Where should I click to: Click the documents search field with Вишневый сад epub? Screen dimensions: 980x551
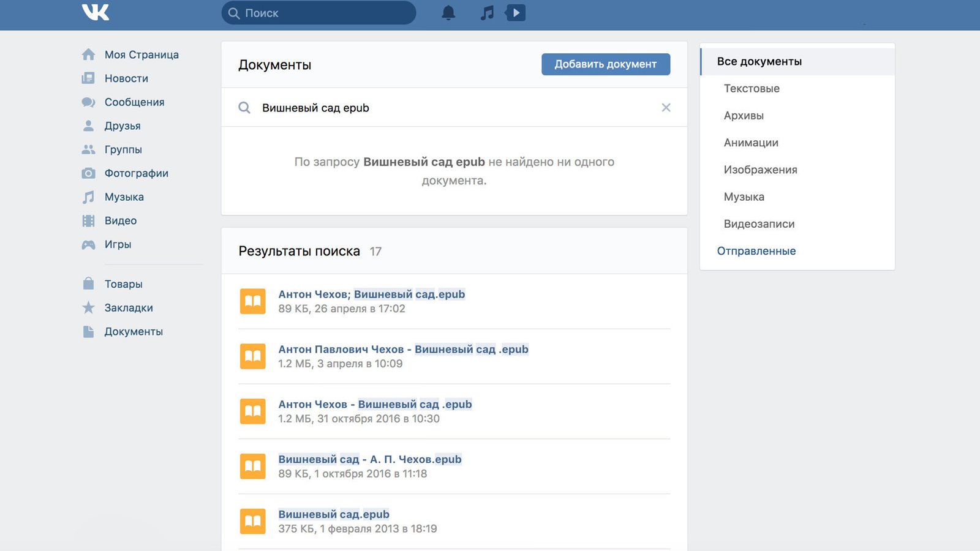coord(453,108)
